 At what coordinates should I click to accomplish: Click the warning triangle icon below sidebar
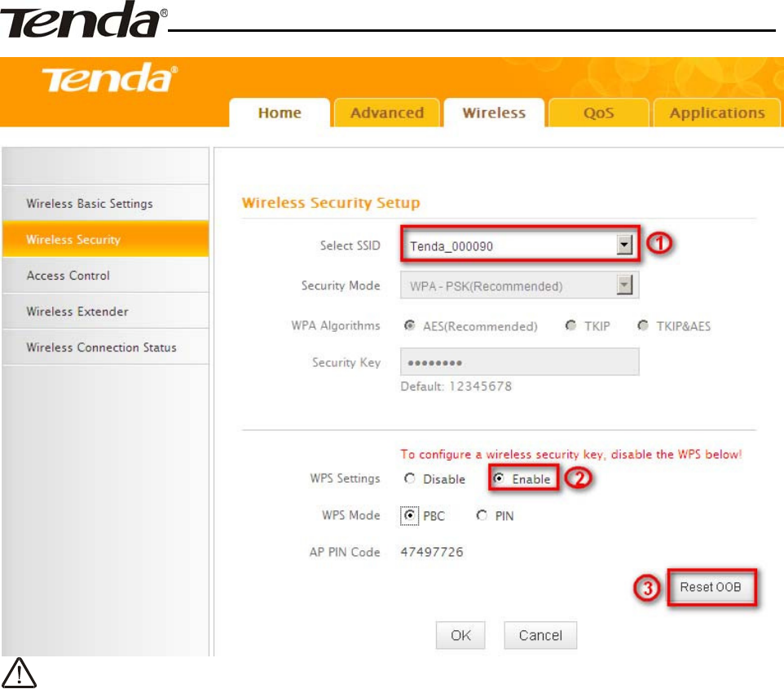pyautogui.click(x=19, y=673)
